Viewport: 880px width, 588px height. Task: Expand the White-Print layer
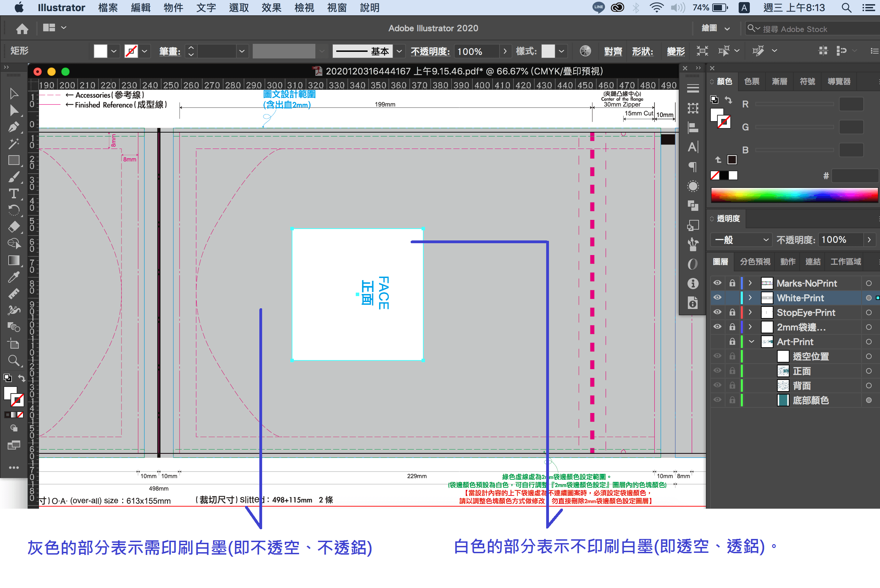pos(750,298)
